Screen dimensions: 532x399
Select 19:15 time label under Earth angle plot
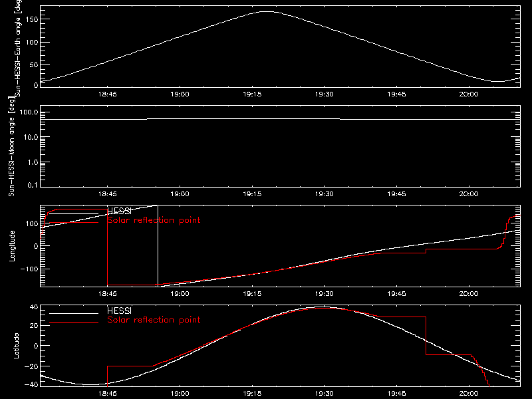pos(252,94)
